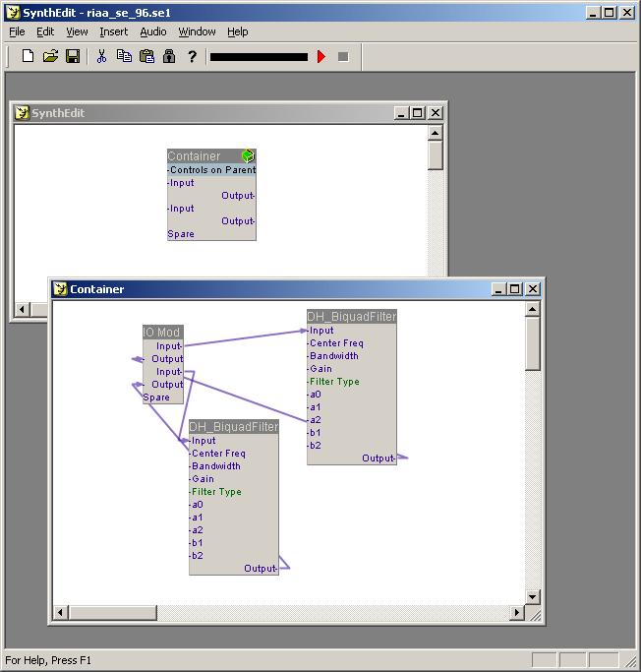Create a new file with toolbar icon
This screenshot has height=672, width=641.
point(28,56)
